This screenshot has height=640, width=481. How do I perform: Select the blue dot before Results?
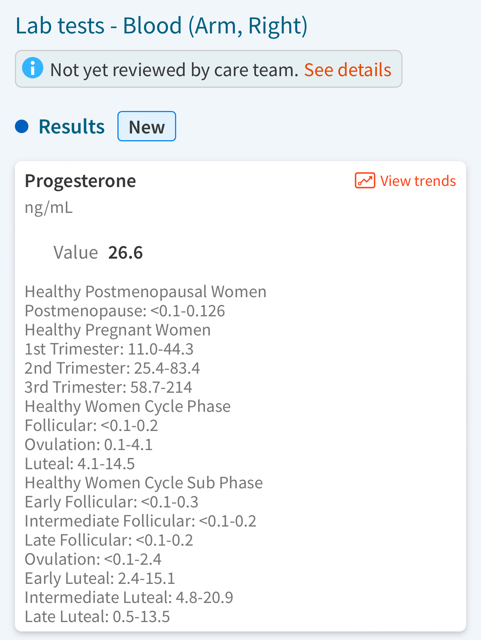click(22, 127)
